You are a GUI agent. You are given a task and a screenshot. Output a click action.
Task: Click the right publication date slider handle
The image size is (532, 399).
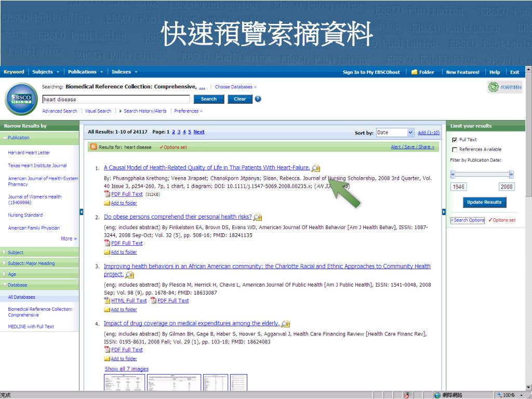[x=511, y=175]
